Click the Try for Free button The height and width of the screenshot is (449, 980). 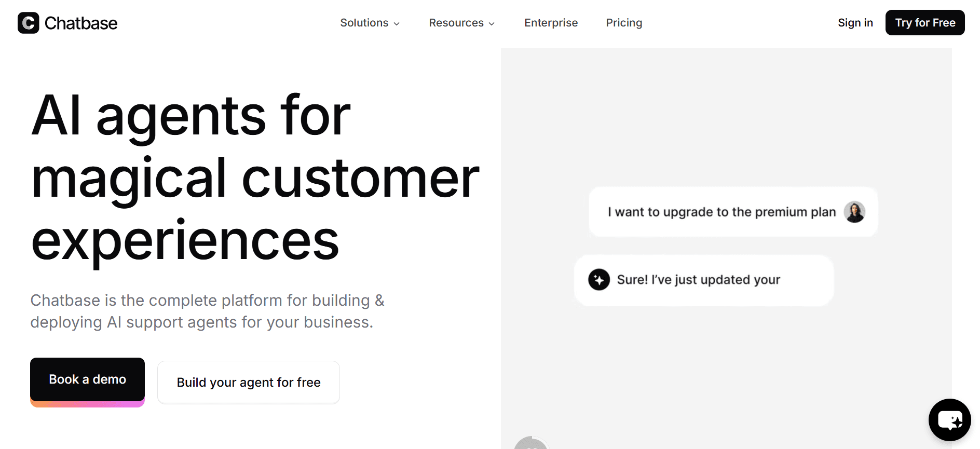click(925, 23)
